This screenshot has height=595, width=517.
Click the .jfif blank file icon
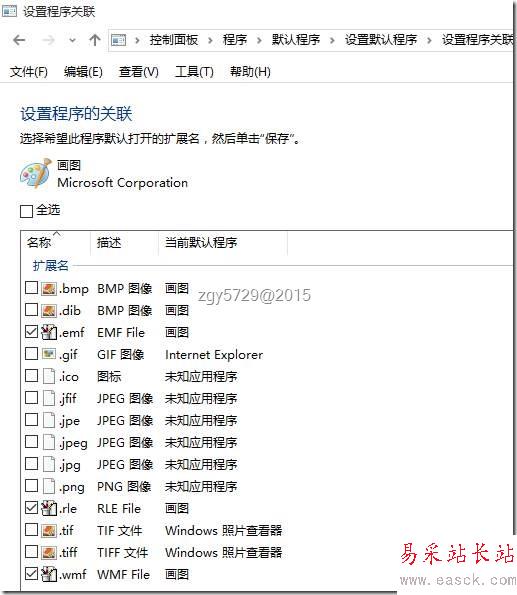pos(49,398)
